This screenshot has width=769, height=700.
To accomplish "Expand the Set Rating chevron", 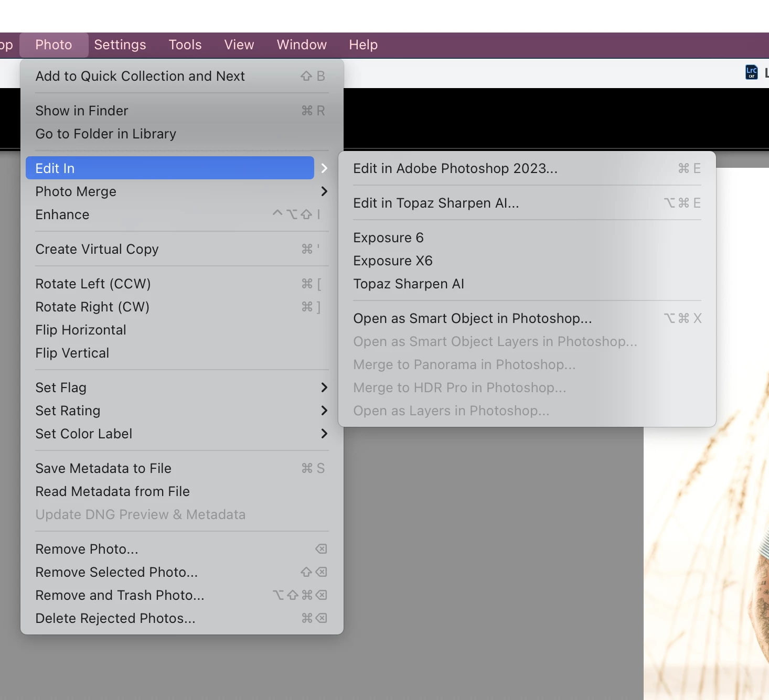I will click(324, 411).
